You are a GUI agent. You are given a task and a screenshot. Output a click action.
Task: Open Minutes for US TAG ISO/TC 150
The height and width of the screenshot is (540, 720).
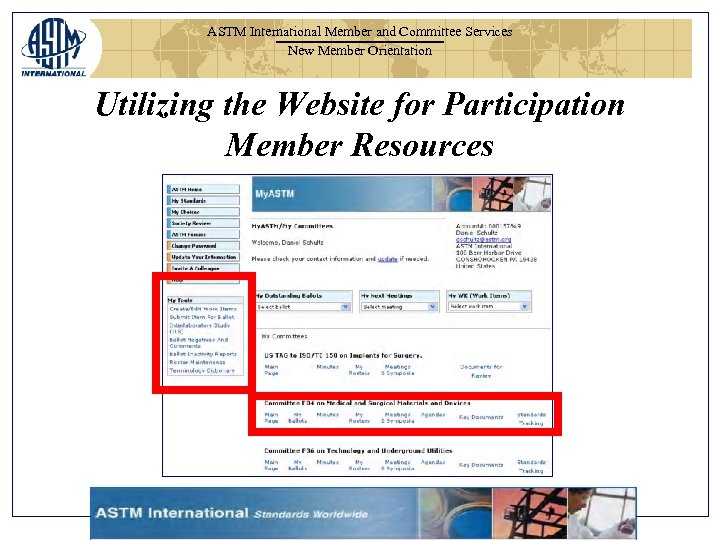[327, 367]
